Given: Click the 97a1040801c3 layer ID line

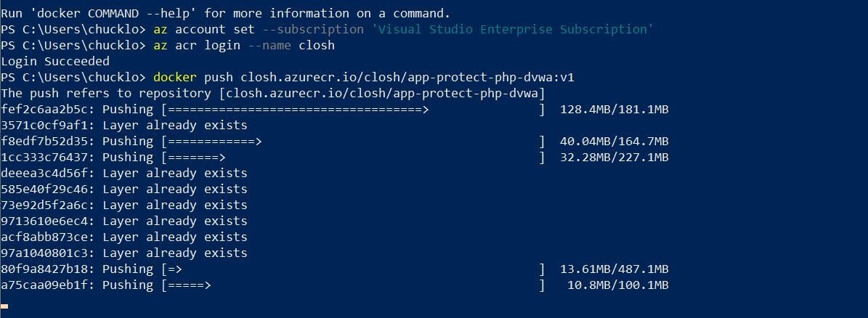Looking at the screenshot, I should point(124,253).
